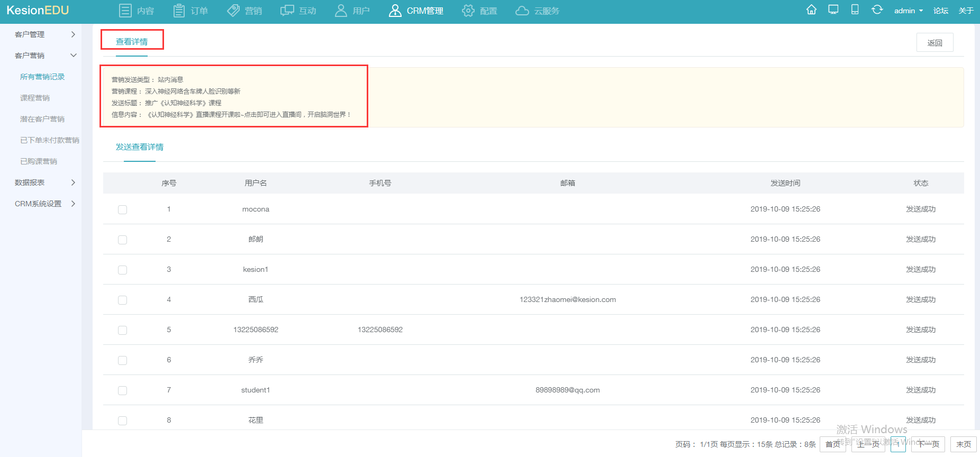This screenshot has height=457, width=980.
Task: Click the desktop monitor preview icon
Action: [833, 10]
